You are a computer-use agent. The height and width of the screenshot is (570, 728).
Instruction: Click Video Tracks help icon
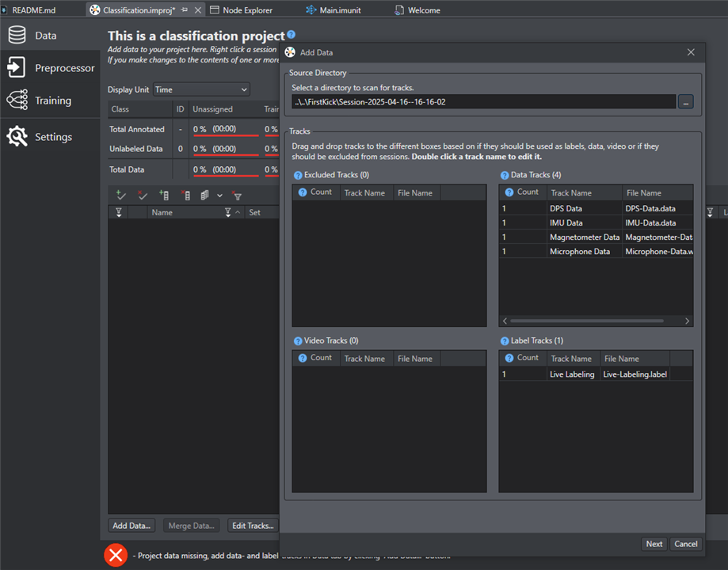[x=298, y=341]
